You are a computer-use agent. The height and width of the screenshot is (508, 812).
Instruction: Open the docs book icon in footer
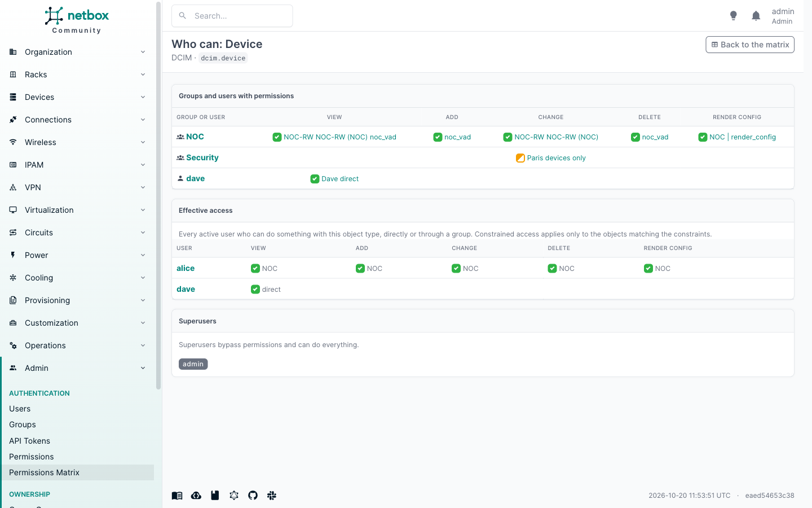click(177, 496)
